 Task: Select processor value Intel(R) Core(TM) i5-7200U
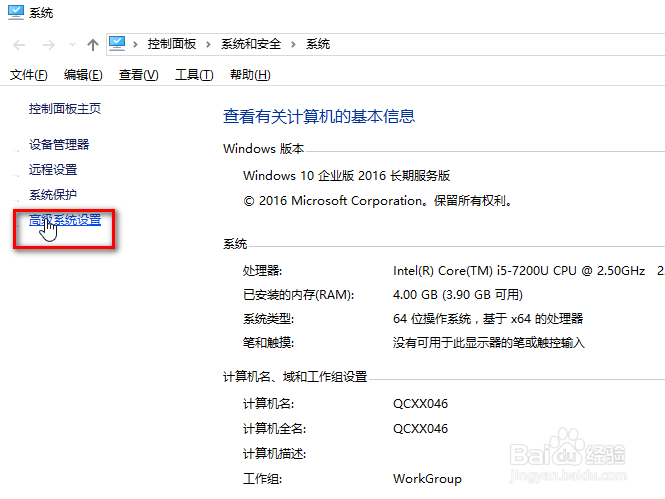point(519,270)
